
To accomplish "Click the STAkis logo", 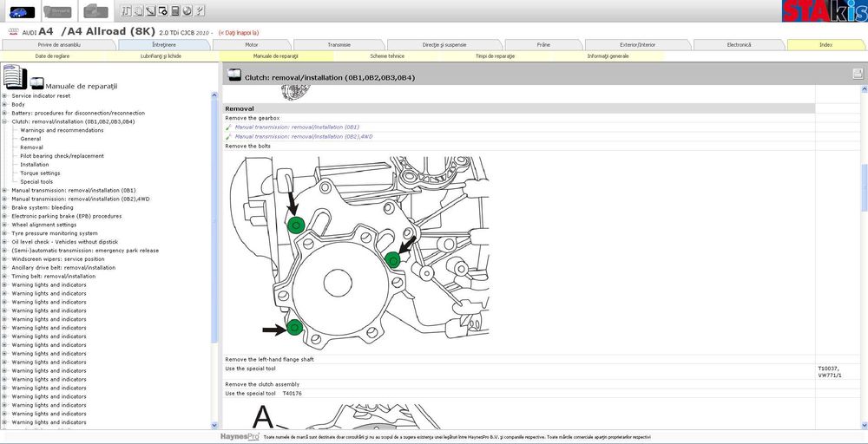I will 825,11.
